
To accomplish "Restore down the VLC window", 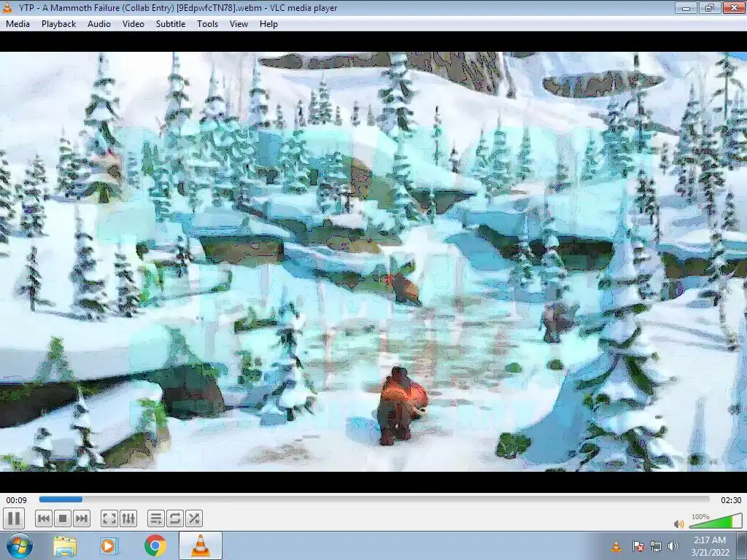I will click(x=710, y=7).
